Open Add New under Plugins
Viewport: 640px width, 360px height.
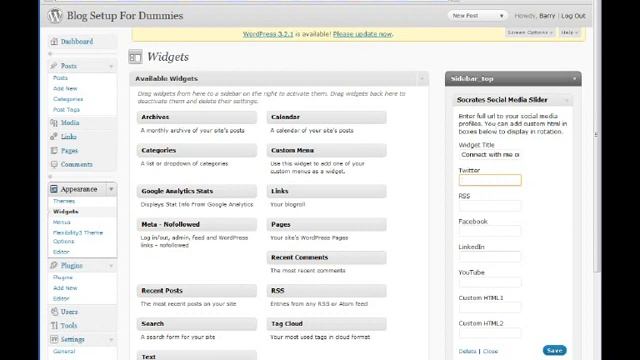(65, 288)
